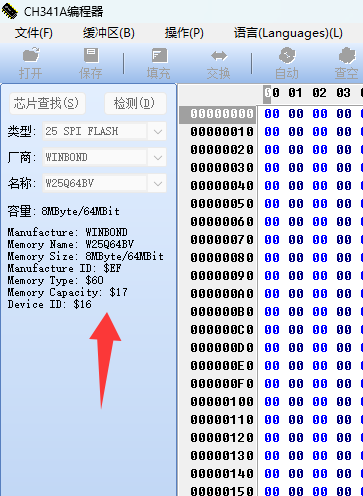Click the Memory Size: 8MByte/64MBit line
This screenshot has width=363, height=496.
click(86, 256)
